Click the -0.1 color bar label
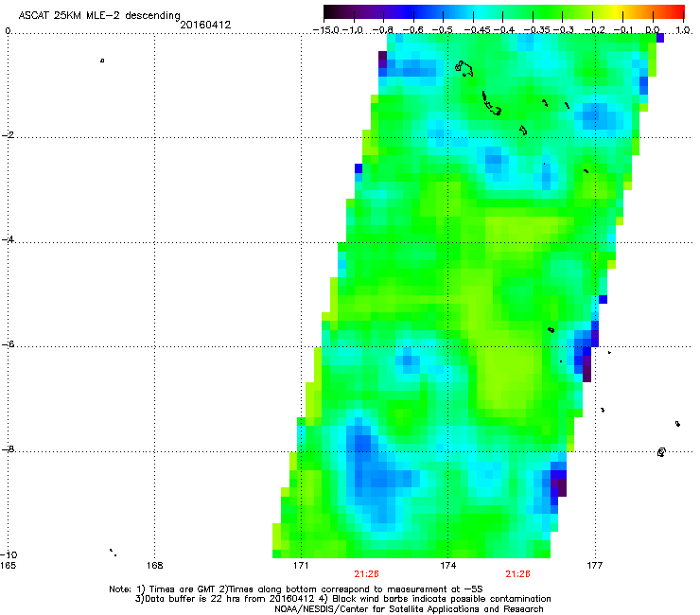700x615 pixels. (623, 30)
